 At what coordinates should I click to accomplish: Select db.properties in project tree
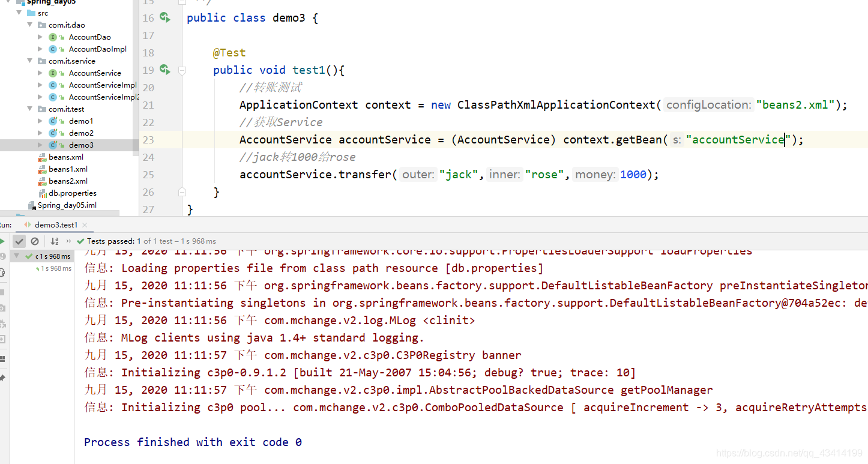click(x=73, y=193)
